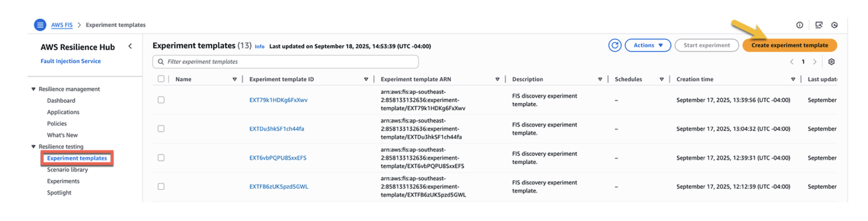868x221 pixels.
Task: Collapse the side navigation panel arrow
Action: 130,47
